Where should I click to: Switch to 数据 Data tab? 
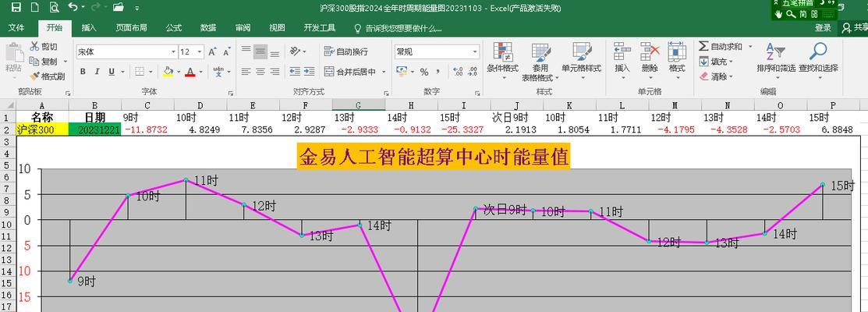(208, 27)
